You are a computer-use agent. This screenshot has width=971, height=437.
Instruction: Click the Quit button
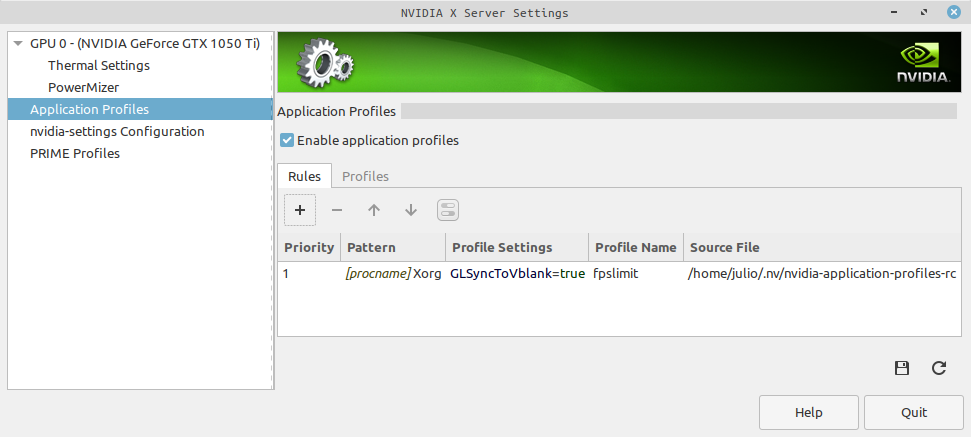pos(914,412)
